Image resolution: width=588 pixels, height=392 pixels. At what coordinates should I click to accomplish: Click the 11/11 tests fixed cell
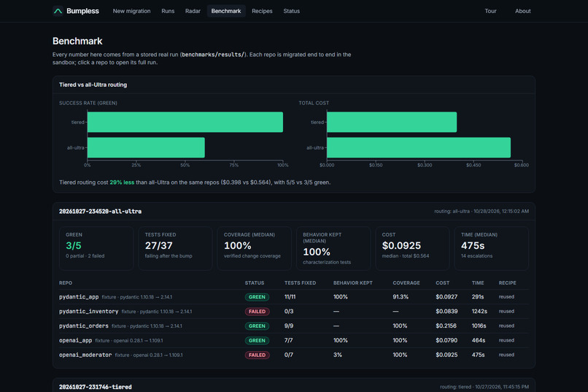click(290, 297)
